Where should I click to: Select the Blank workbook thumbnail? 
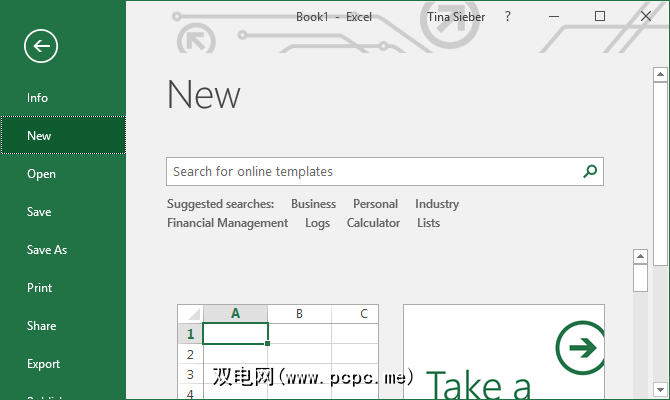pos(278,352)
